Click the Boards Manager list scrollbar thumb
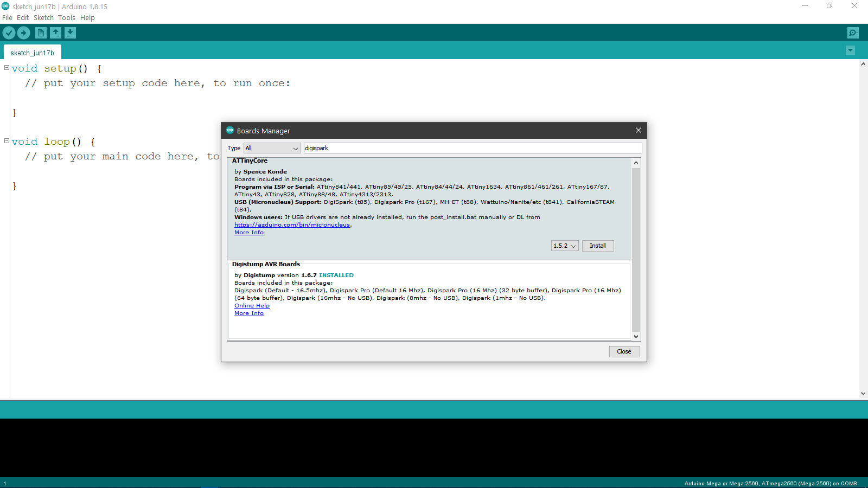 [636, 249]
